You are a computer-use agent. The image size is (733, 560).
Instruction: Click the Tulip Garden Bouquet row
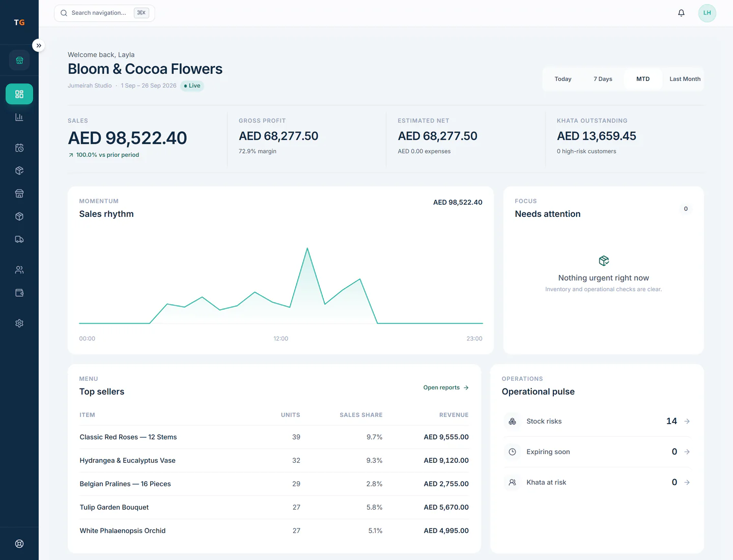click(274, 507)
